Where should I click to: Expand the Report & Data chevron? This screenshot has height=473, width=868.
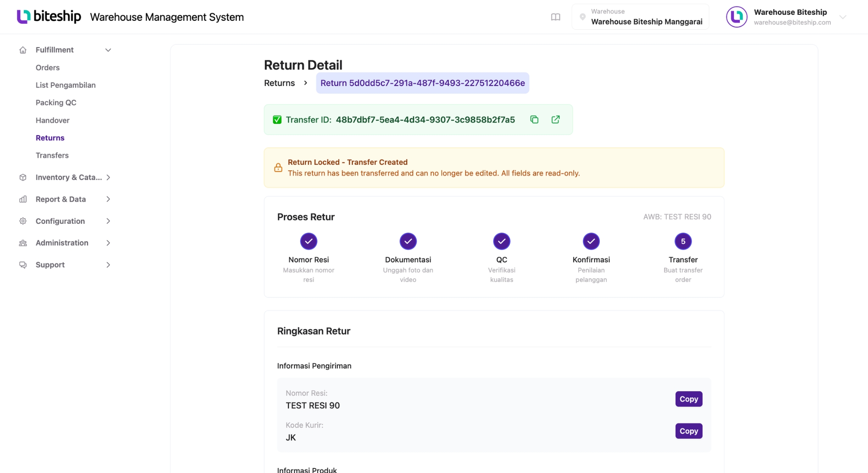coord(108,199)
